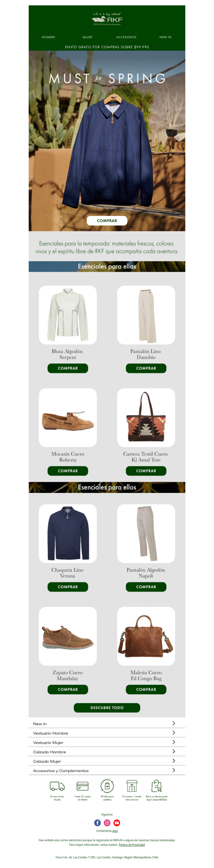Open the RKF Facebook page icon
This screenshot has height=868, width=214.
pyautogui.click(x=97, y=822)
